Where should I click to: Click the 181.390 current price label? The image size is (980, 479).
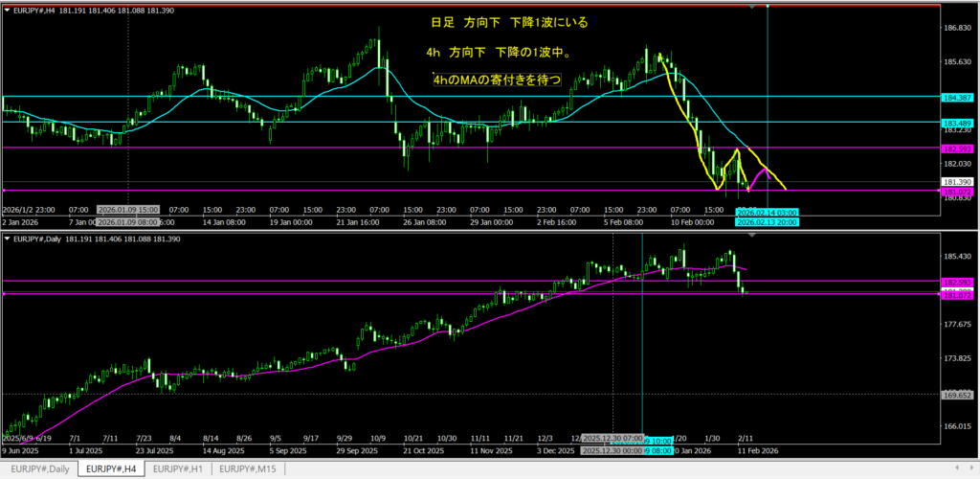(957, 181)
